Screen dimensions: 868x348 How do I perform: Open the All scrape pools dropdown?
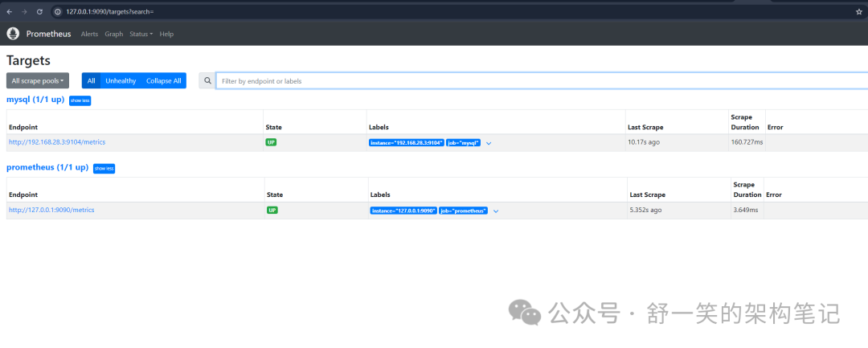point(38,81)
